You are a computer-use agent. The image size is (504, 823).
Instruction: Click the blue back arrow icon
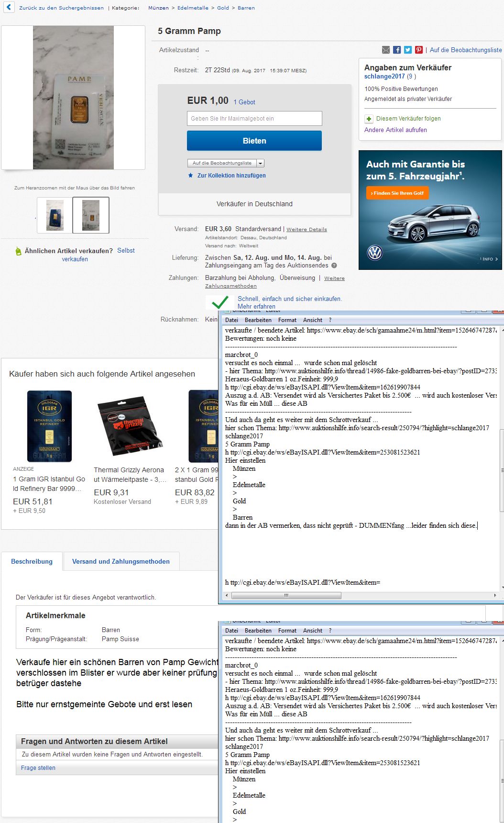9,8
